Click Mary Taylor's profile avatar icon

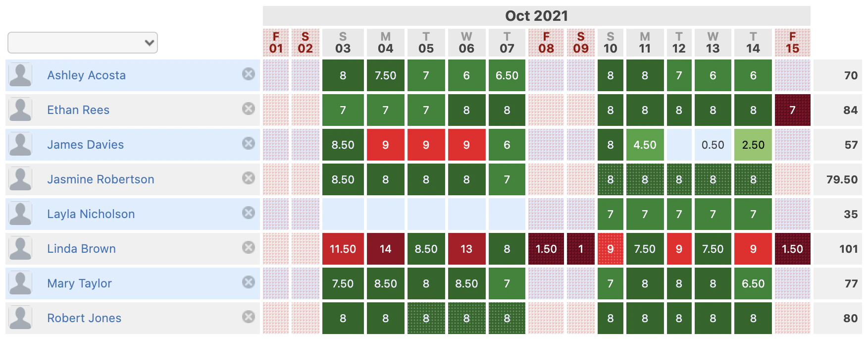pyautogui.click(x=20, y=283)
